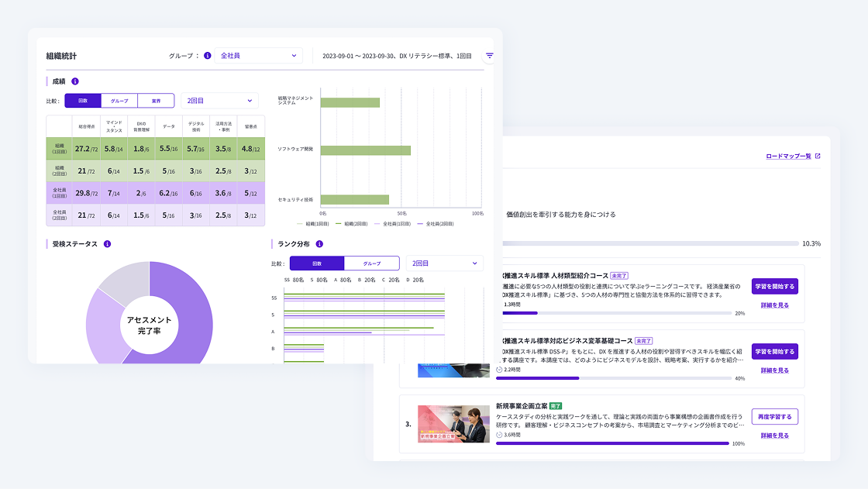Open 詳細を見る for 新規事業企画立案
This screenshot has height=489, width=868.
(x=775, y=436)
